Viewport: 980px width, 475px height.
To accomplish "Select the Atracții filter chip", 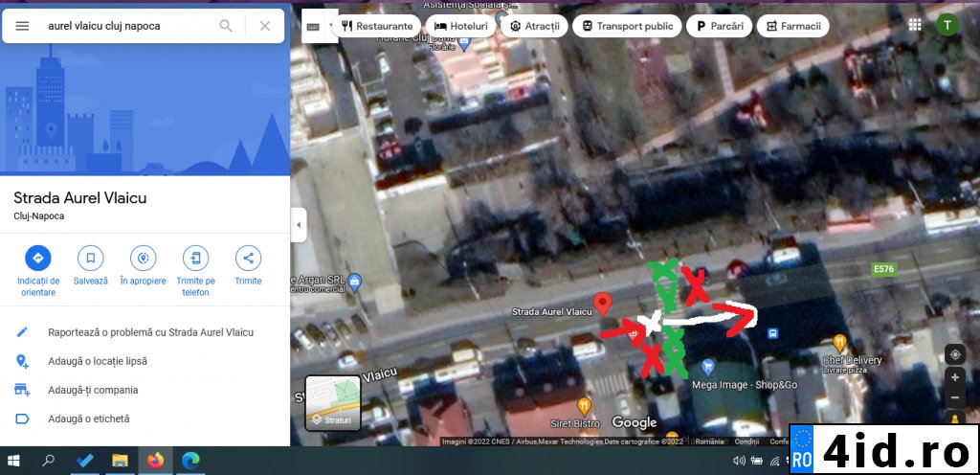I will point(534,26).
